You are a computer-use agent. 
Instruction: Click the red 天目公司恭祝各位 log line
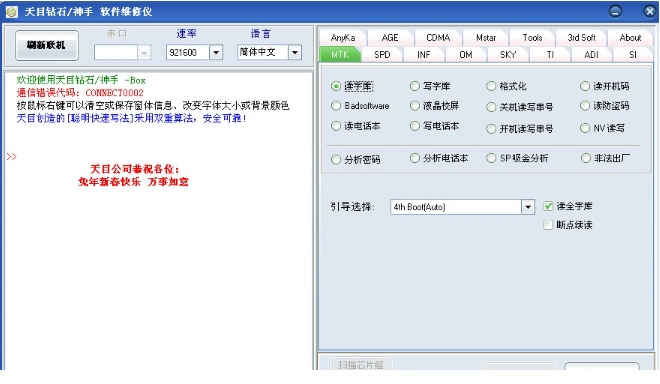135,169
